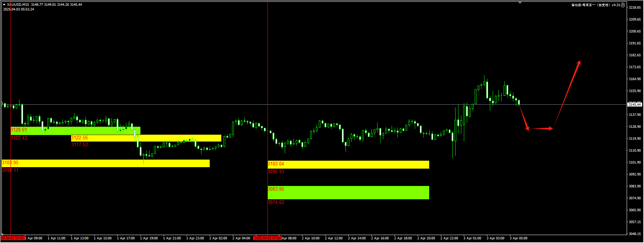Click the red 3074.02 price label

pos(276,203)
